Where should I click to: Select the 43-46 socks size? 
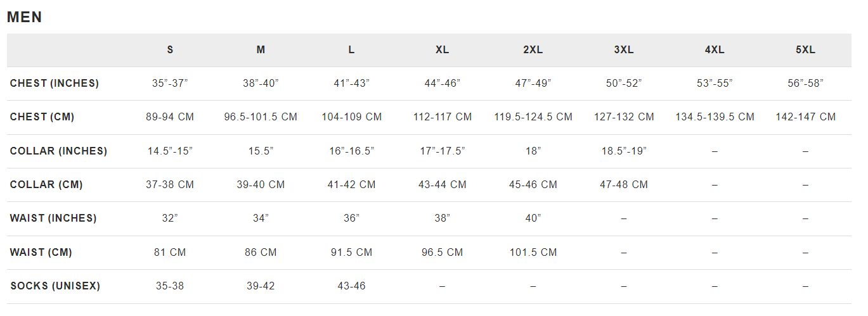coord(351,286)
